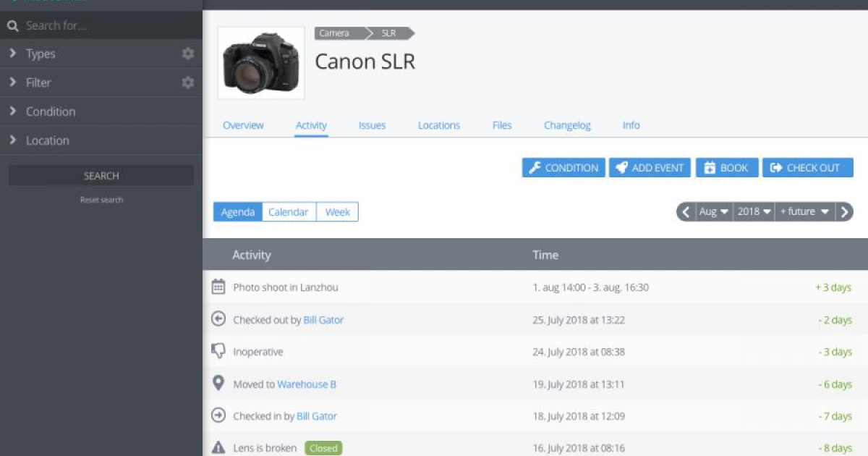Keep Agenda view selected
This screenshot has width=868, height=456.
(237, 211)
